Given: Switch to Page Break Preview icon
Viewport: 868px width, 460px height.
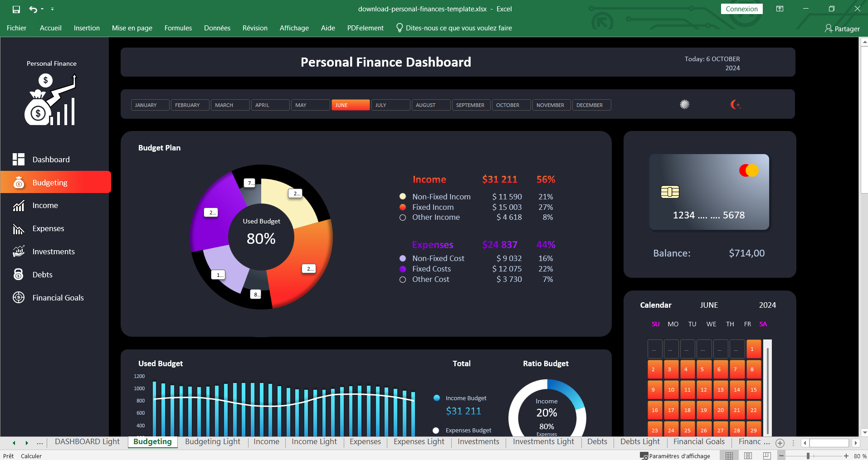Looking at the screenshot, I should [x=767, y=456].
